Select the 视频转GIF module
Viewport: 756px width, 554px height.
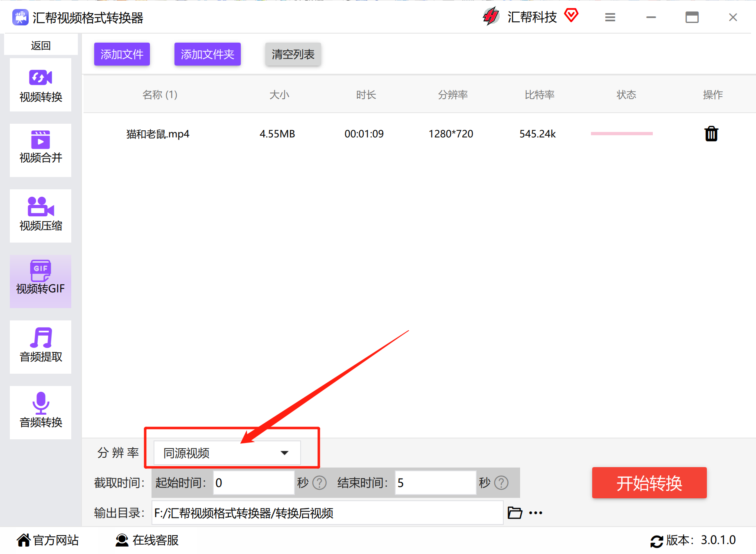(x=41, y=282)
